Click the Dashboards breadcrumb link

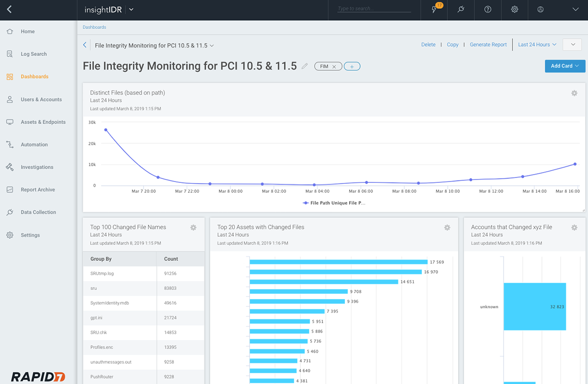pos(94,27)
